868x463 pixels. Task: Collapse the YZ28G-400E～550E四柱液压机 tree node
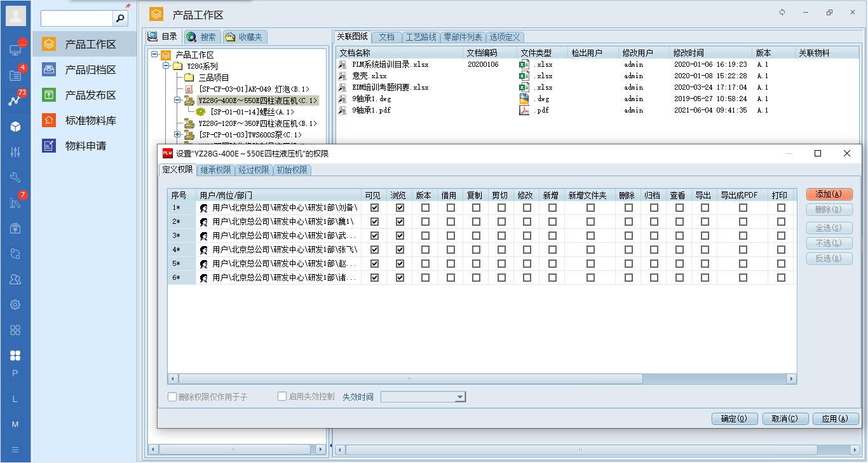[x=178, y=100]
